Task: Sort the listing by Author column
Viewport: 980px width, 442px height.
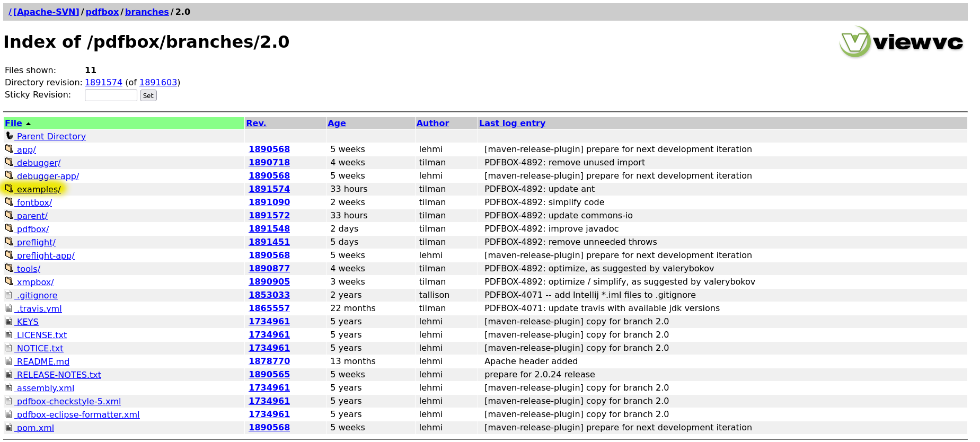Action: click(x=432, y=123)
